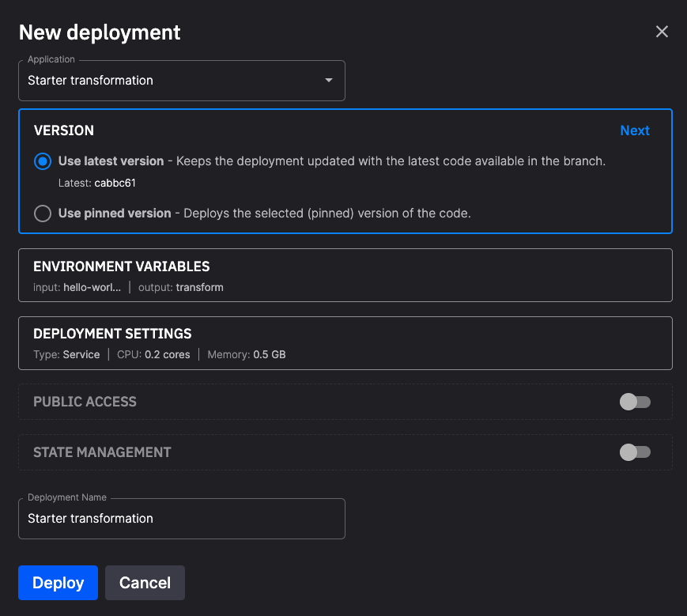The width and height of the screenshot is (687, 616).
Task: Select Use pinned version
Action: 42,213
